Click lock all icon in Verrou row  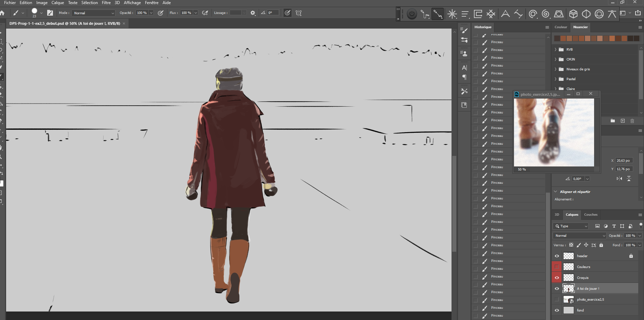601,245
